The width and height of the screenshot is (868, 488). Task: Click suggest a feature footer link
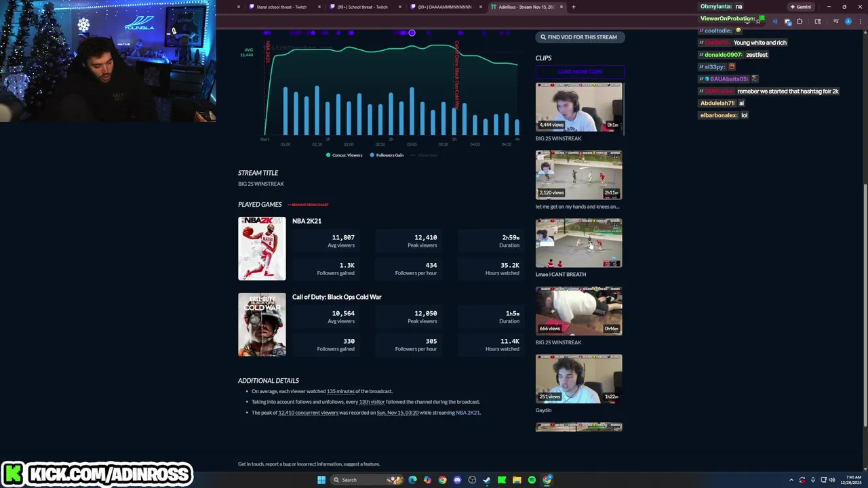361,464
